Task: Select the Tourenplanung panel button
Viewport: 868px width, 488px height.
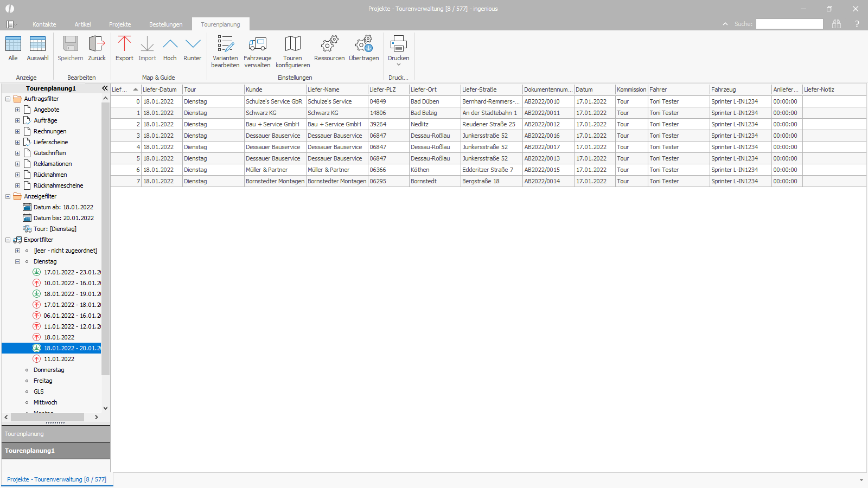Action: coord(56,434)
